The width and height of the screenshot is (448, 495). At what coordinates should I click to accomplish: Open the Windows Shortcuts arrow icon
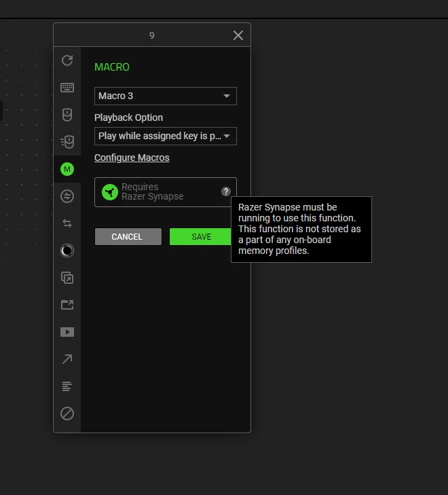(x=67, y=359)
